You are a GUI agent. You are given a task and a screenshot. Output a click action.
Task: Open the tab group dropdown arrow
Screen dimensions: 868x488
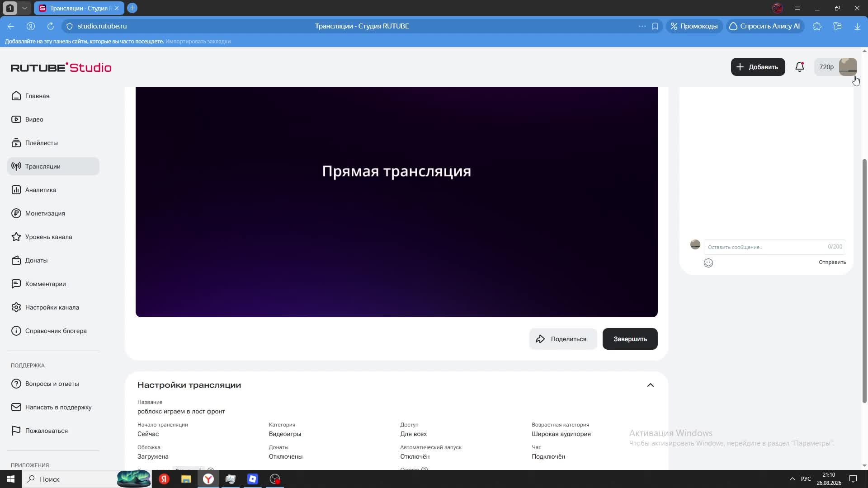pos(24,8)
